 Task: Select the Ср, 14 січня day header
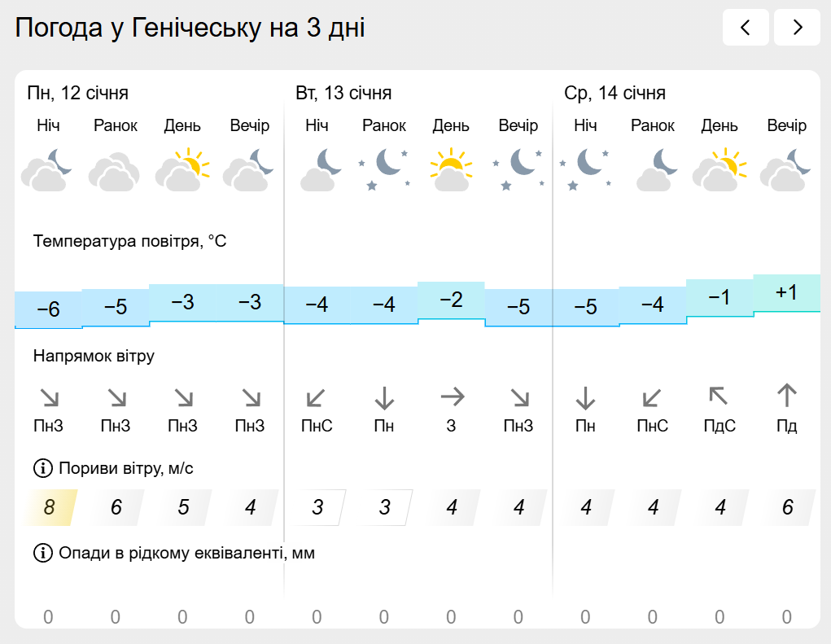pos(615,93)
